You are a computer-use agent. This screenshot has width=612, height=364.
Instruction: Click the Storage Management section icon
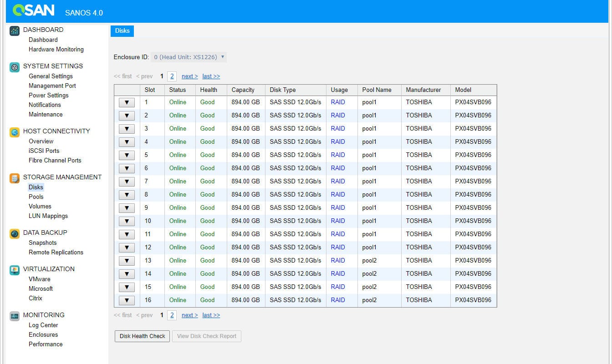(15, 178)
